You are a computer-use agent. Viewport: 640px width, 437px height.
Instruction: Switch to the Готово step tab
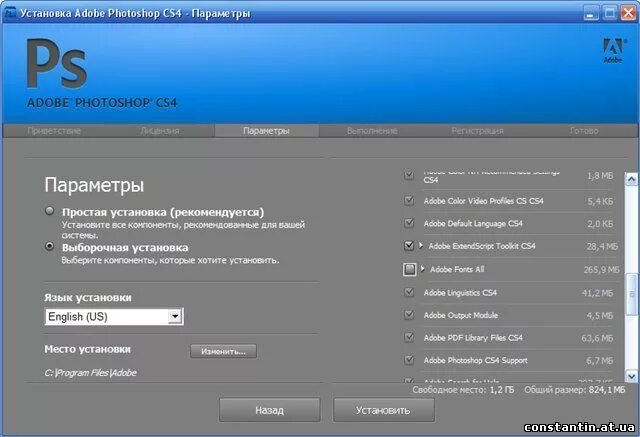pyautogui.click(x=584, y=131)
